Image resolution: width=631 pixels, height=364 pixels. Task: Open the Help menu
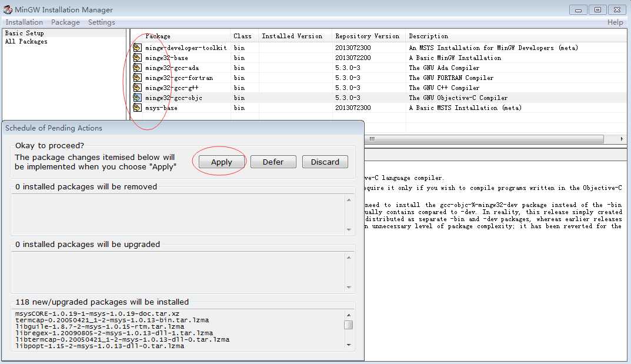[615, 22]
